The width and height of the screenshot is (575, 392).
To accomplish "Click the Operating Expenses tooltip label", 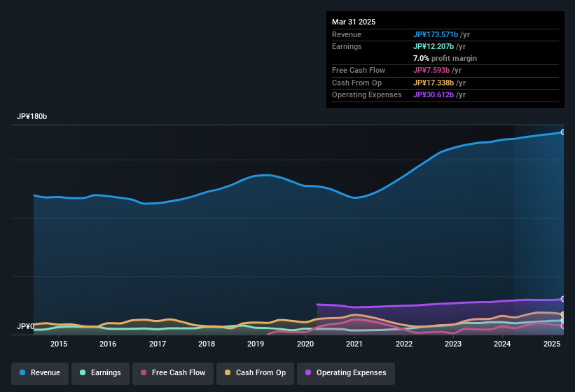I will [x=367, y=95].
